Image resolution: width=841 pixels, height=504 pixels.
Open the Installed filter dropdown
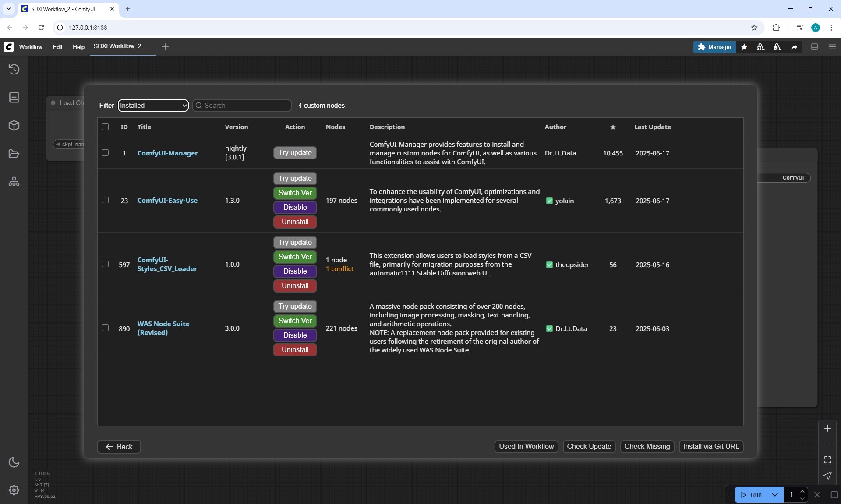(153, 106)
